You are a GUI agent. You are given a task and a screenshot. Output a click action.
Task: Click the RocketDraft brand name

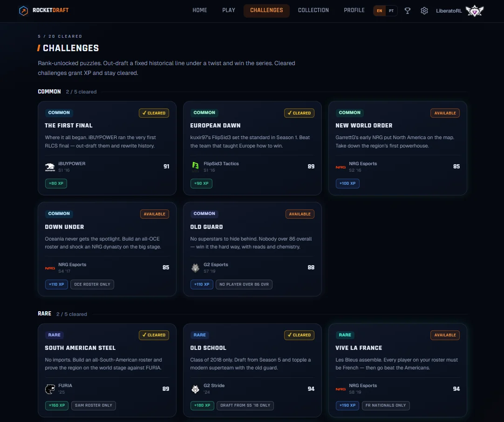[50, 10]
